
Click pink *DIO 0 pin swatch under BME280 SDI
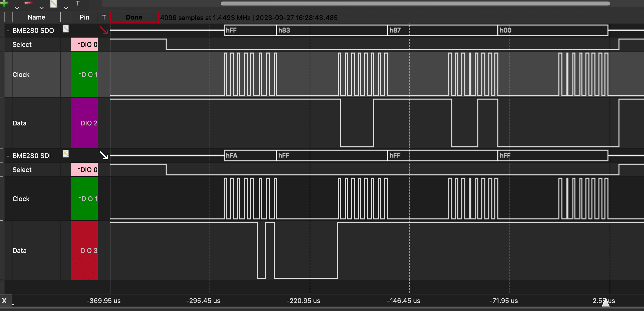tap(84, 170)
